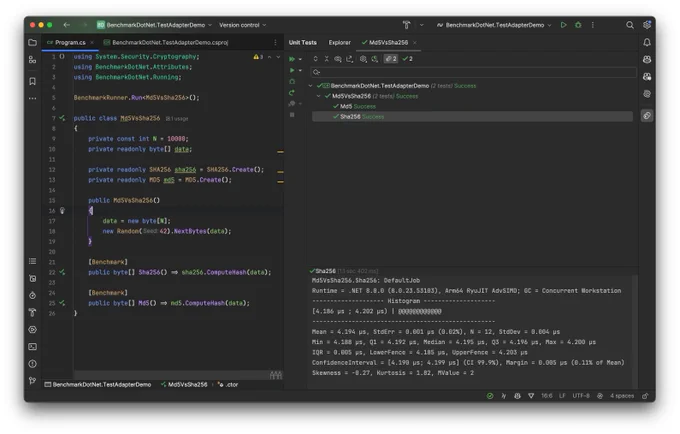Close the Md5VsSha256 session tab
This screenshot has width=680, height=434.
point(415,42)
